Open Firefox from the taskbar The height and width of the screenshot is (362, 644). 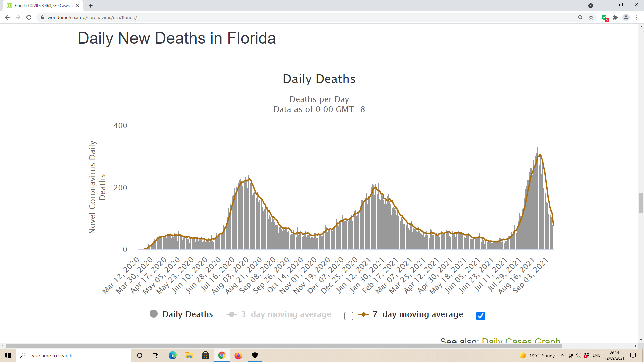point(238,355)
